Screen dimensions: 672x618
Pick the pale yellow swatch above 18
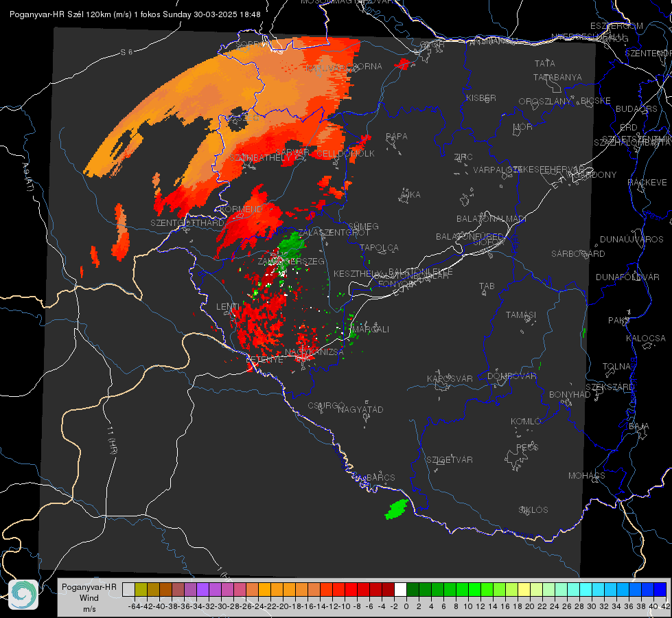[x=524, y=589]
